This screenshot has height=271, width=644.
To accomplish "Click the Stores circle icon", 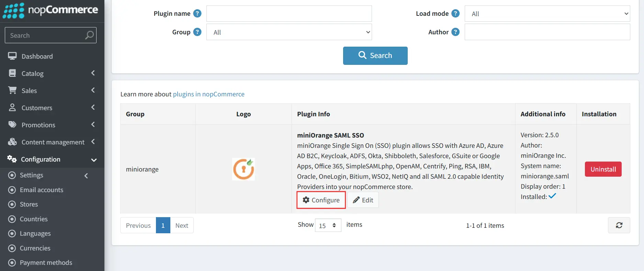I will 12,204.
